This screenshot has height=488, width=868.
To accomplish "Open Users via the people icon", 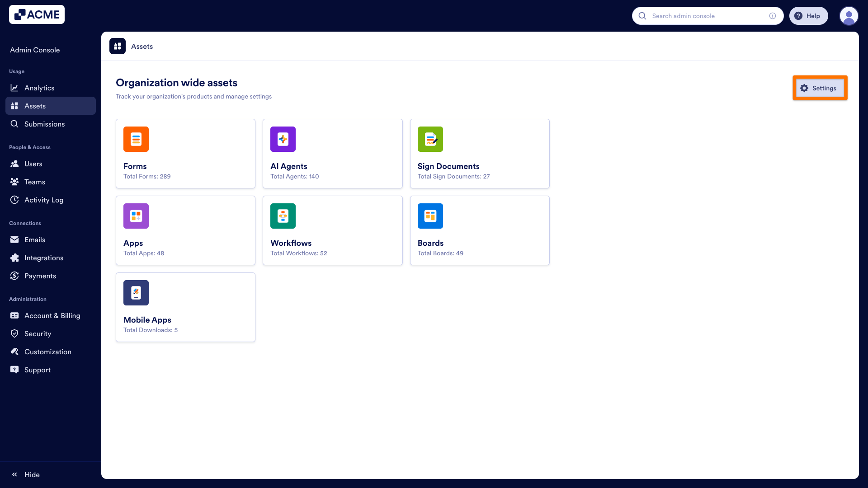I will pyautogui.click(x=15, y=164).
